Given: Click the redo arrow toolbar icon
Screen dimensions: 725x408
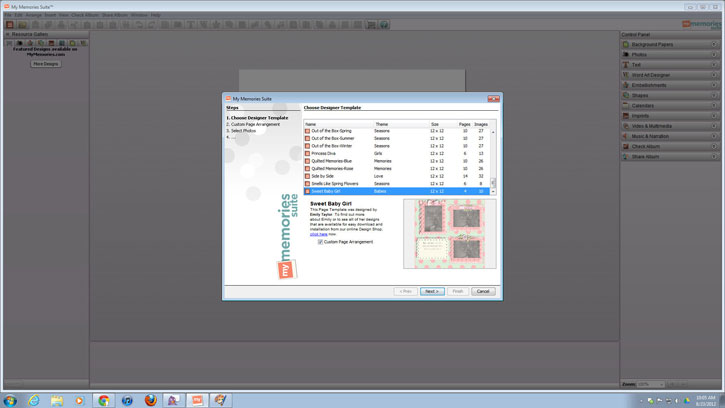Looking at the screenshot, I should (x=151, y=25).
